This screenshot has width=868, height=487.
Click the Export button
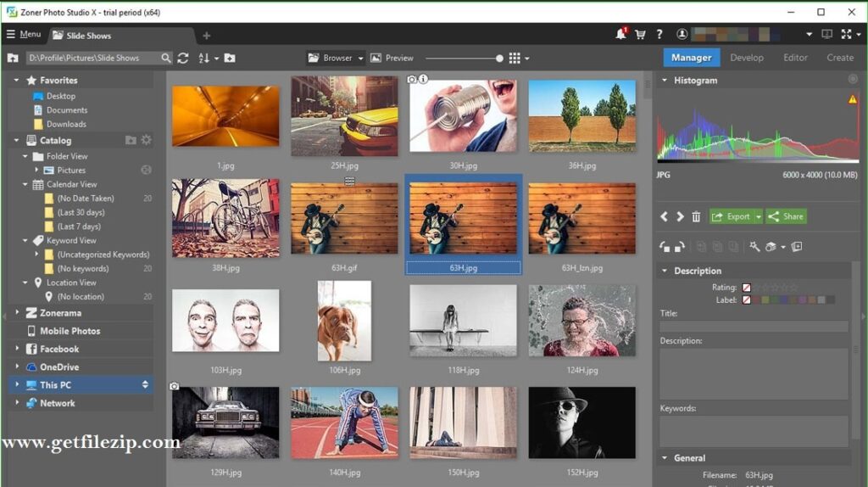pos(732,216)
